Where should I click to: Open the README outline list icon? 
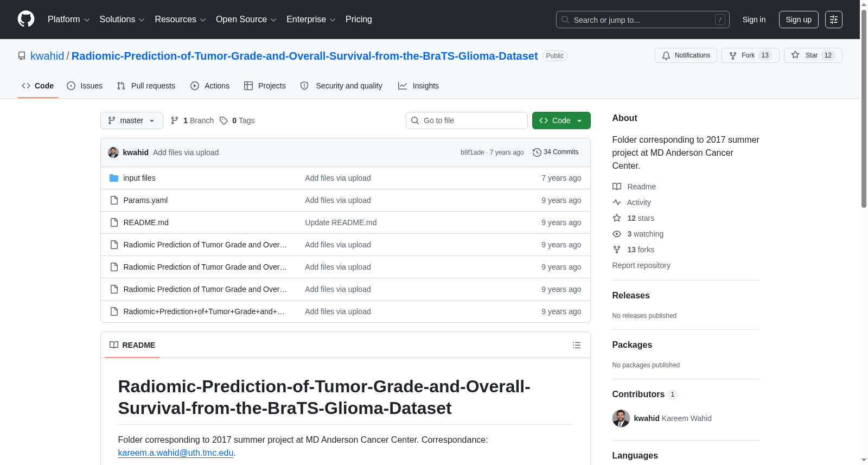pos(577,345)
